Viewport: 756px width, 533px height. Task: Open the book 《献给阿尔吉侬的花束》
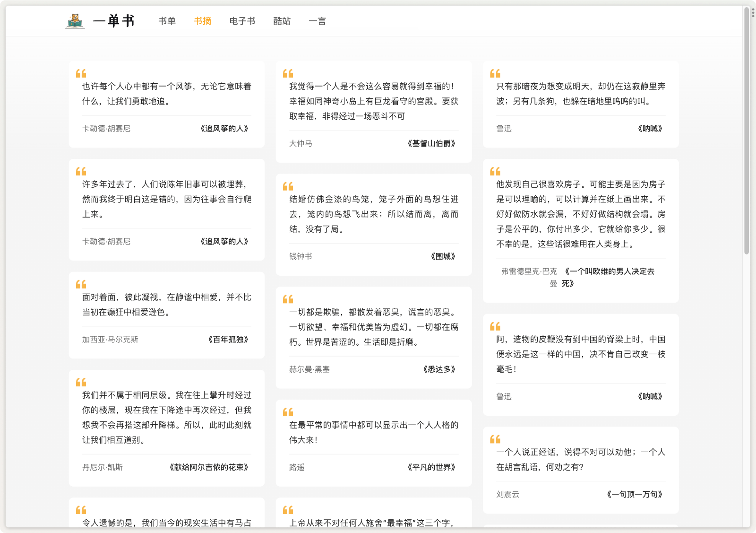pos(209,467)
